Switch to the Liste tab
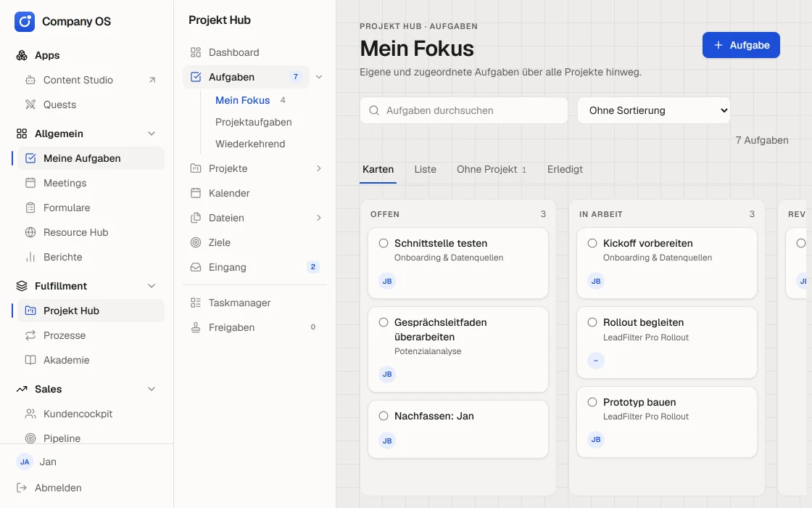This screenshot has height=508, width=812. (425, 170)
